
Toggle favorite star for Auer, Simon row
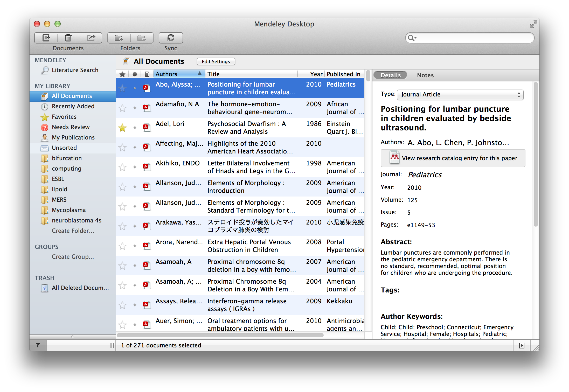(x=122, y=325)
